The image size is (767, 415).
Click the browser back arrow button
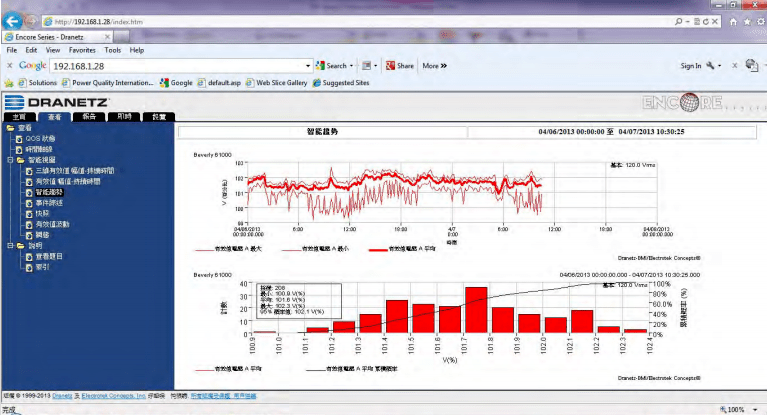(x=13, y=20)
